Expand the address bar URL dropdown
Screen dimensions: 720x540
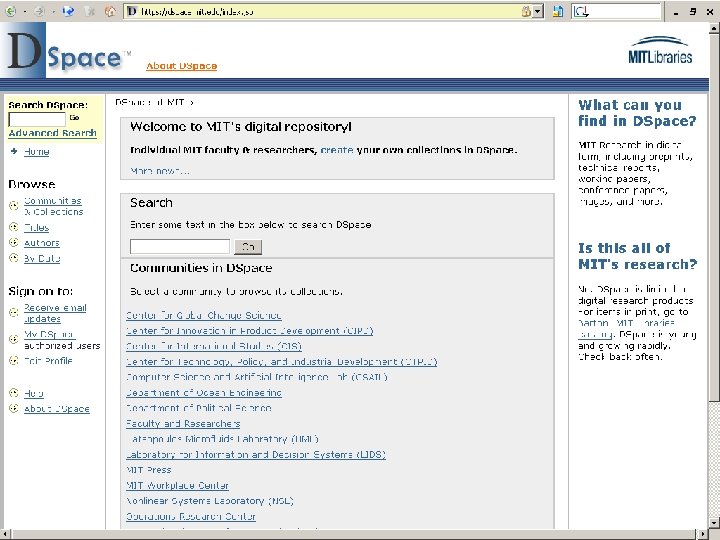coord(538,11)
